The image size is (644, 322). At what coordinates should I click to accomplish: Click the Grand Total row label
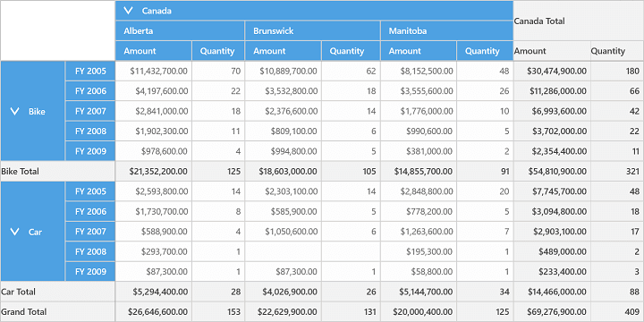pyautogui.click(x=57, y=312)
